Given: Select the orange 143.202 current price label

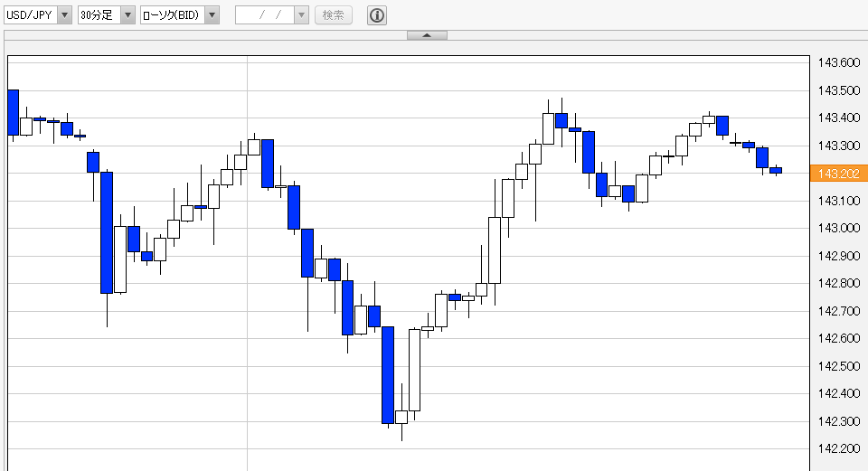Looking at the screenshot, I should point(836,174).
